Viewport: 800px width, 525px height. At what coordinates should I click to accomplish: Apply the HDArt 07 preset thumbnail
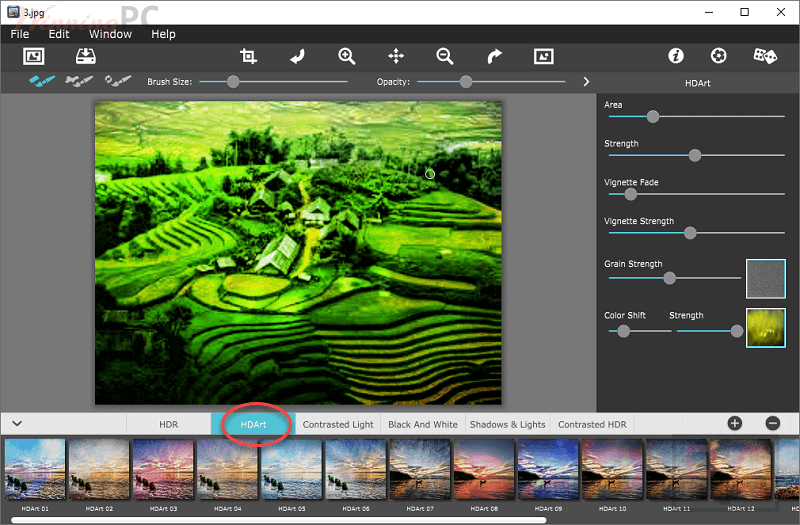(420, 469)
